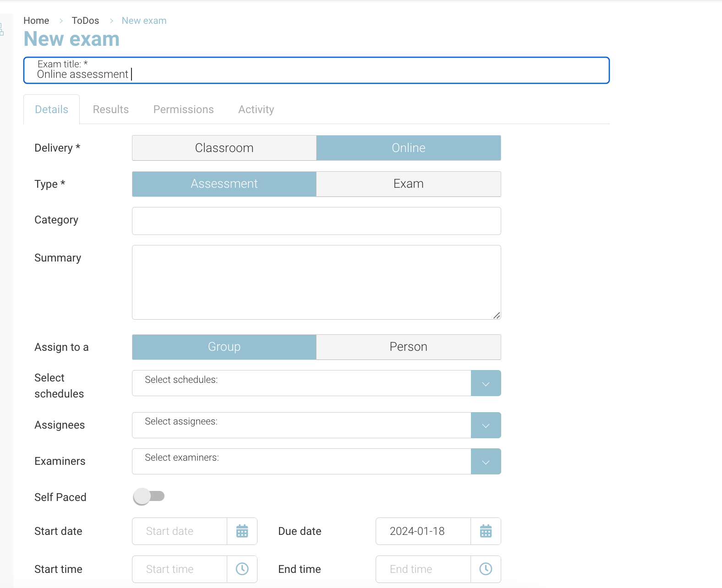Image resolution: width=722 pixels, height=588 pixels.
Task: Set type to Exam
Action: (x=408, y=184)
